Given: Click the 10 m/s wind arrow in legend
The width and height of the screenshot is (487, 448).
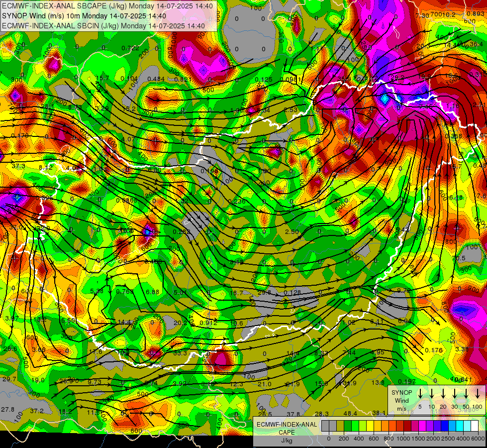Looking at the screenshot, I should [431, 393].
